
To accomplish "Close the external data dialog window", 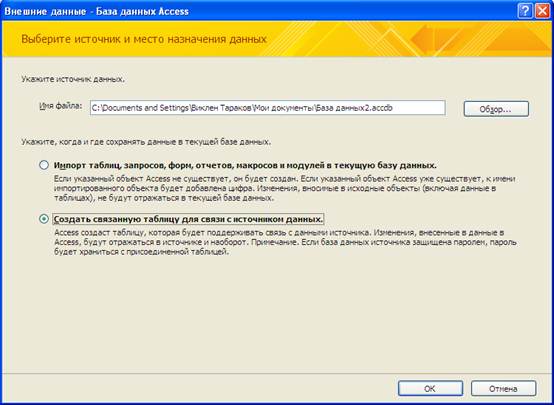I will (542, 11).
